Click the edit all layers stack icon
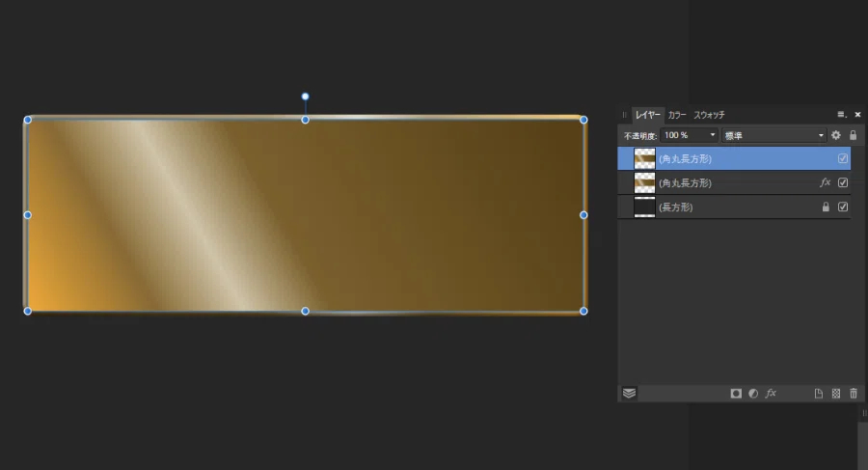Image resolution: width=868 pixels, height=470 pixels. click(630, 394)
